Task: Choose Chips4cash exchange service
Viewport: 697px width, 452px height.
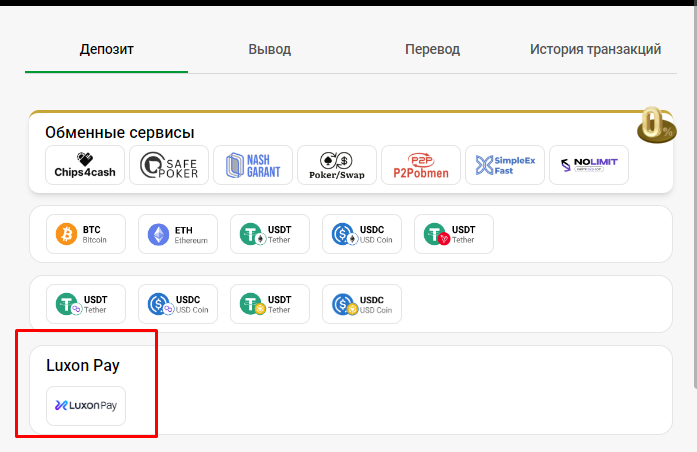Action: 85,165
